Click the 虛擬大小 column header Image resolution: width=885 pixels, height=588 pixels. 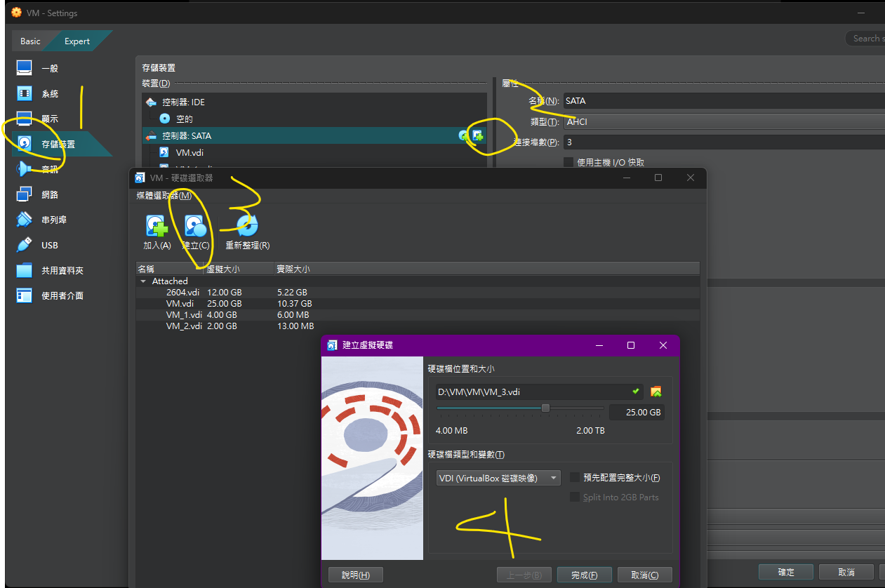pos(239,269)
